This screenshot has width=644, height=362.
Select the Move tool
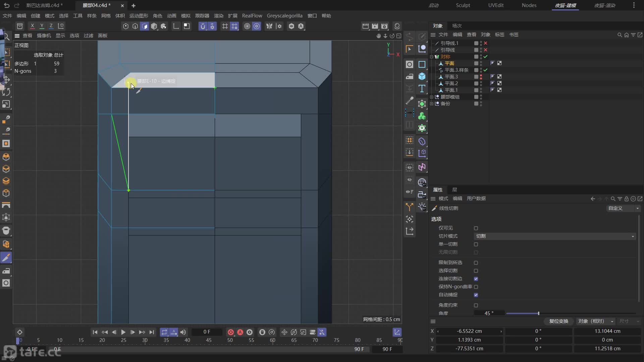pyautogui.click(x=6, y=79)
